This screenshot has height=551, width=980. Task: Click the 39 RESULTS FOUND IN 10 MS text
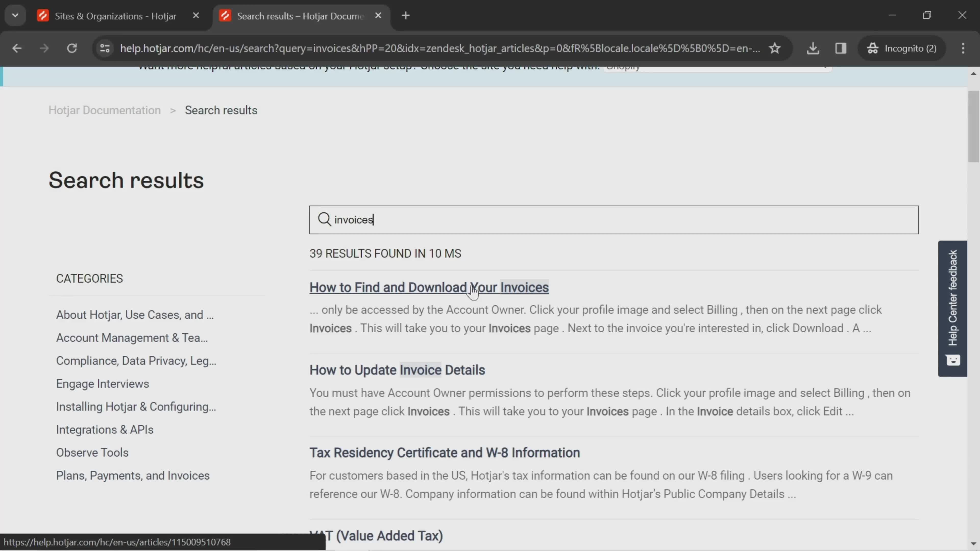pos(385,254)
